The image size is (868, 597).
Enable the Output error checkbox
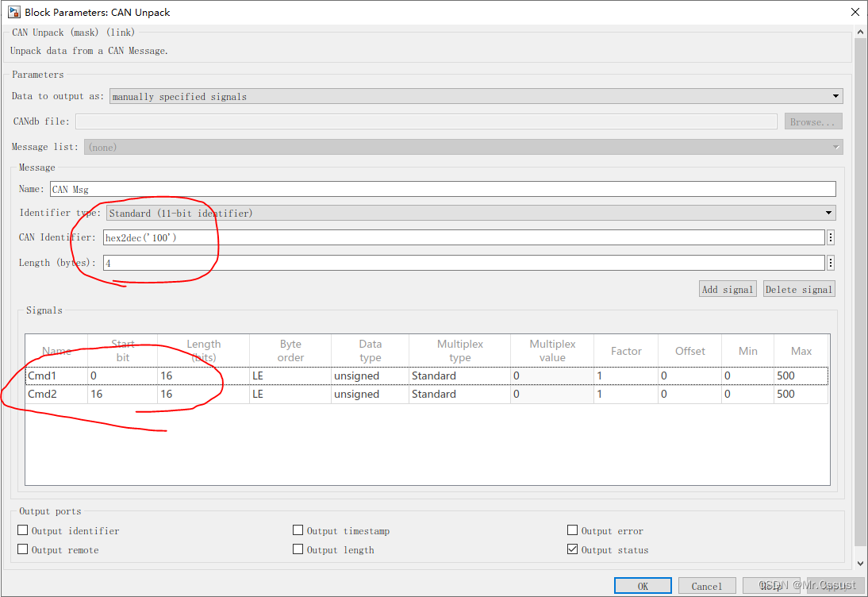[x=572, y=530]
